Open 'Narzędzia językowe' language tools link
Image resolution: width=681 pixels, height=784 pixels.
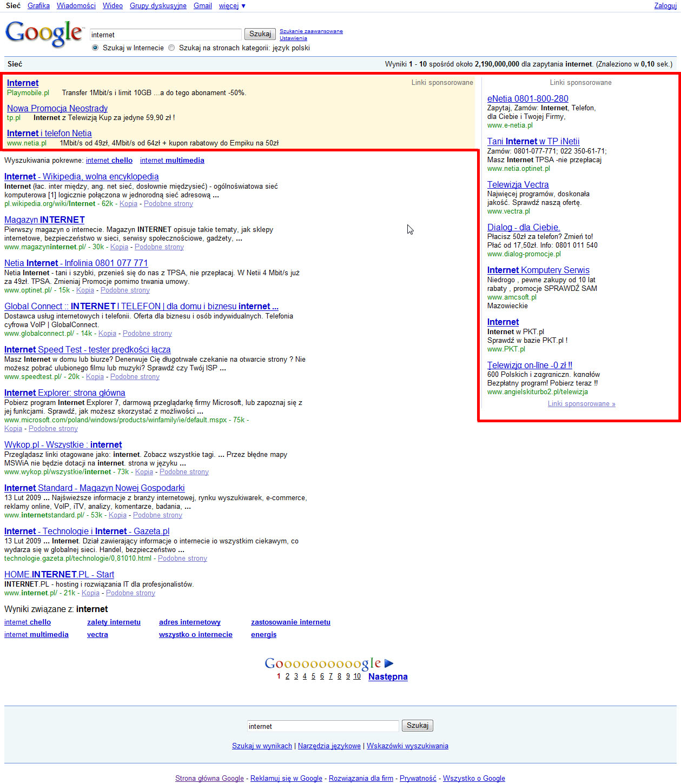(x=329, y=746)
